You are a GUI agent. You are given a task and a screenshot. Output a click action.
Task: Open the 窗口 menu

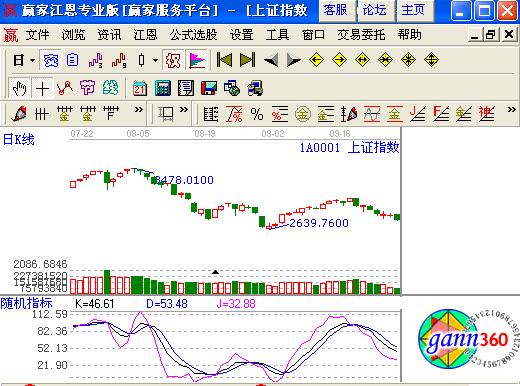[313, 35]
